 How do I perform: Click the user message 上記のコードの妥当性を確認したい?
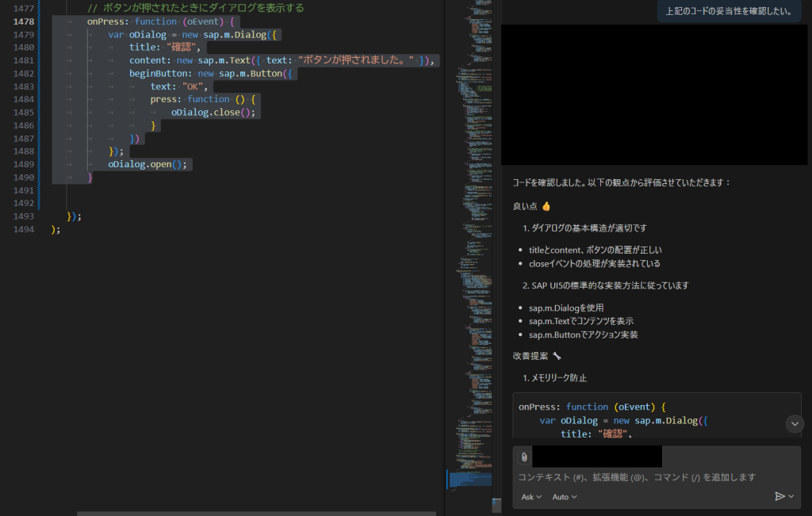pos(728,10)
